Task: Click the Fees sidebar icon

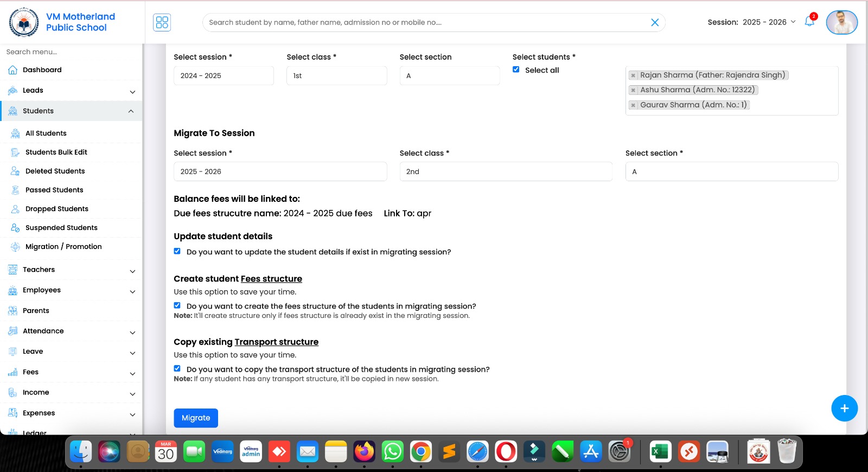Action: 13,372
